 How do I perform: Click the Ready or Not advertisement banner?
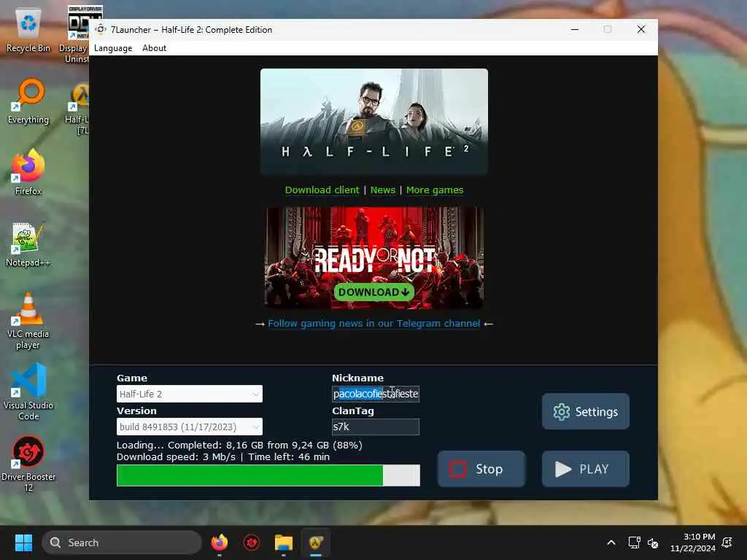374,257
